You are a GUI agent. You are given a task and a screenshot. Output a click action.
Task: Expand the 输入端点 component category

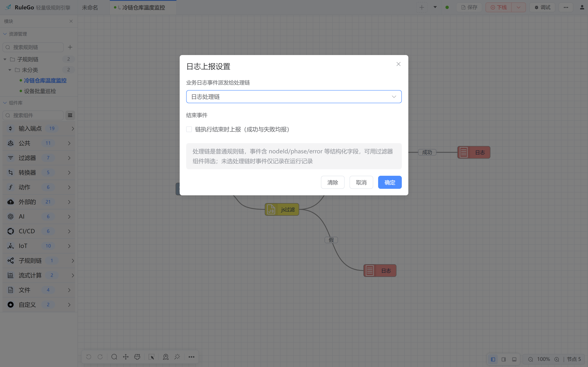(39, 128)
